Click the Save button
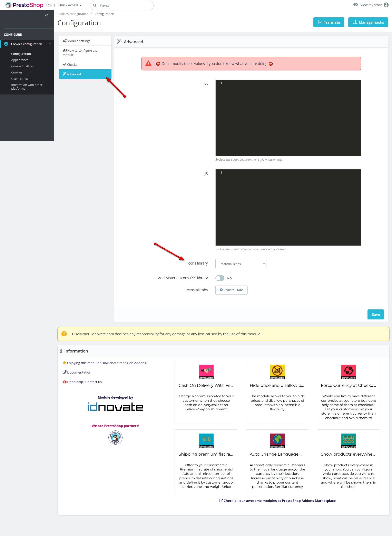Viewport: 392px width, 536px height. click(x=375, y=314)
